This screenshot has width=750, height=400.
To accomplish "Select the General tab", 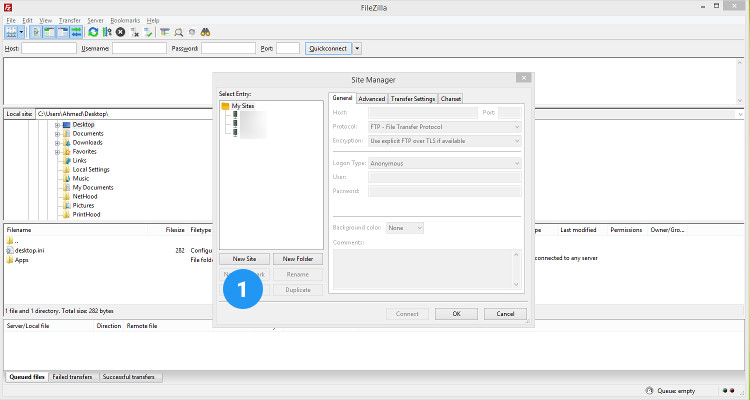I will point(342,98).
